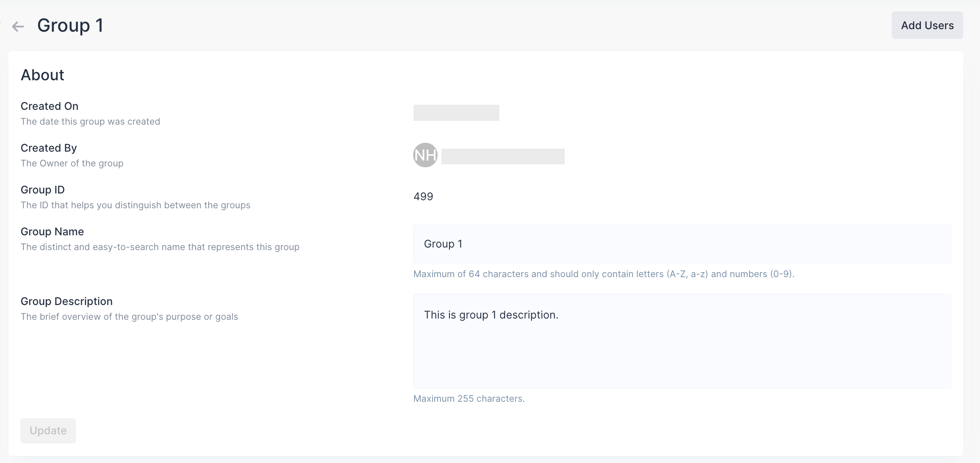Click inside the Group Name input field
This screenshot has width=980, height=463.
click(x=682, y=244)
